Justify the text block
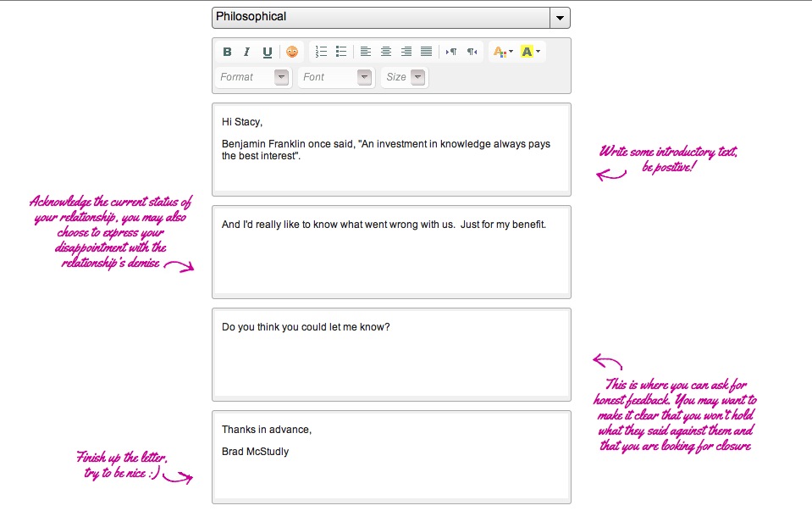 coord(426,52)
